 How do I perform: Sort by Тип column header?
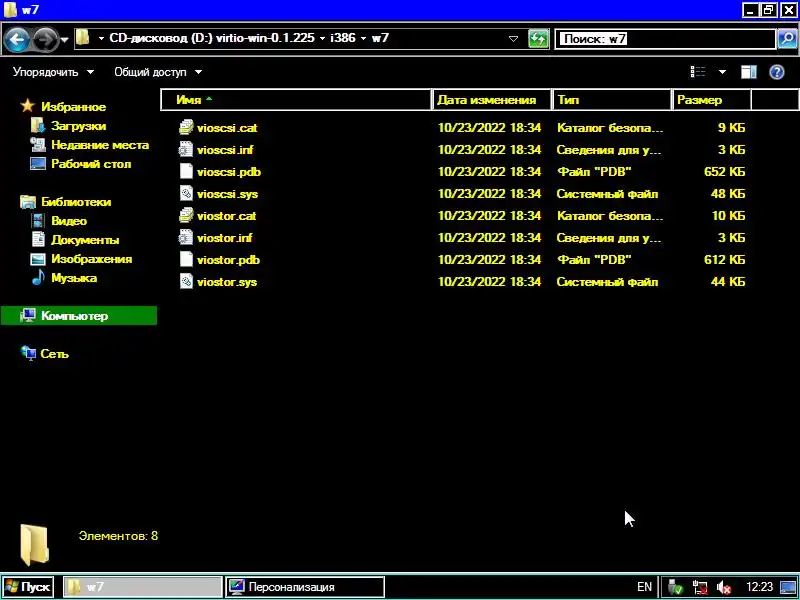click(612, 100)
